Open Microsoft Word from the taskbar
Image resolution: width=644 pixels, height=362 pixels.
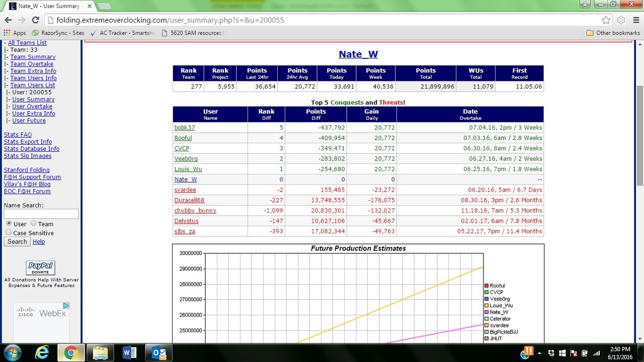pos(130,353)
